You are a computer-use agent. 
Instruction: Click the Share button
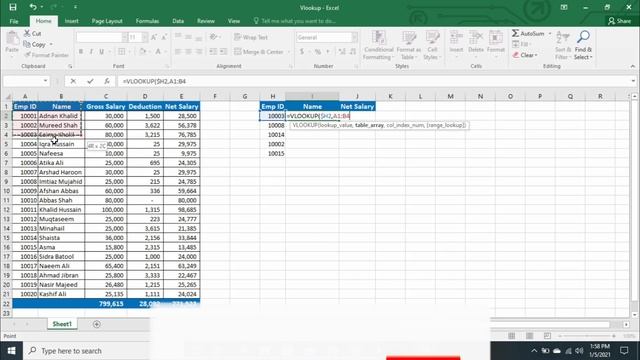[x=619, y=21]
